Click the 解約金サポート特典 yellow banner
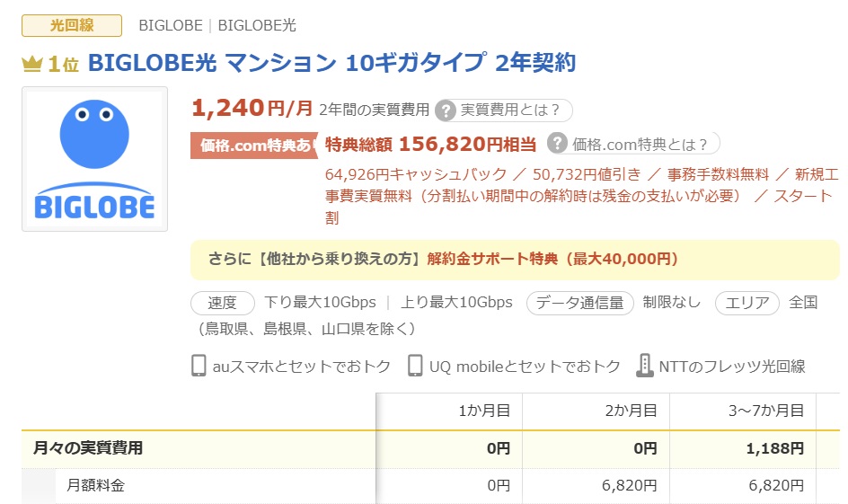 pos(515,259)
